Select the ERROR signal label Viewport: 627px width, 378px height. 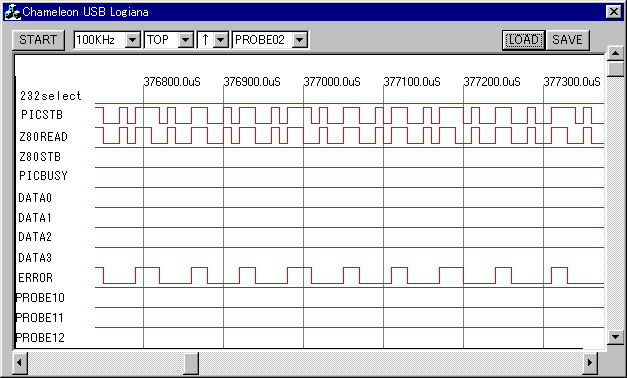click(36, 278)
